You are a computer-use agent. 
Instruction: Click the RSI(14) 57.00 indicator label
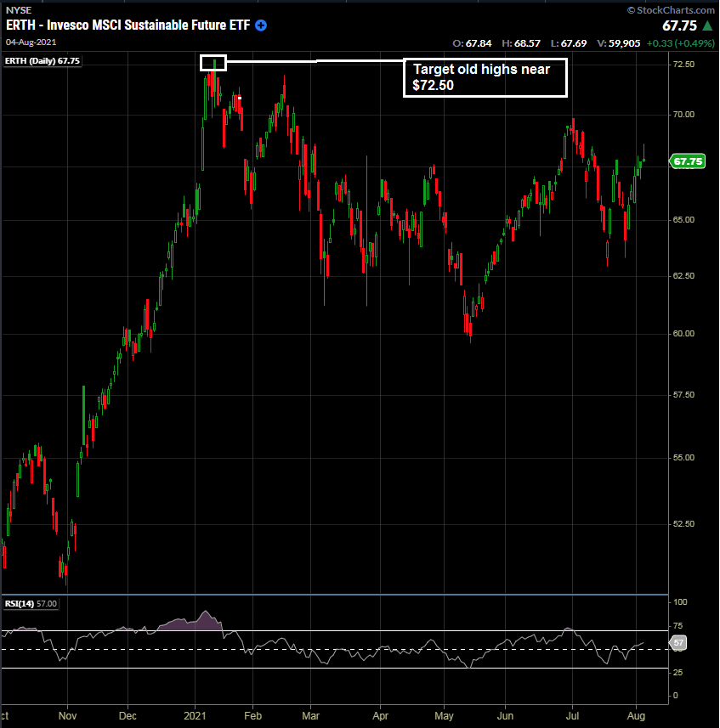31,604
